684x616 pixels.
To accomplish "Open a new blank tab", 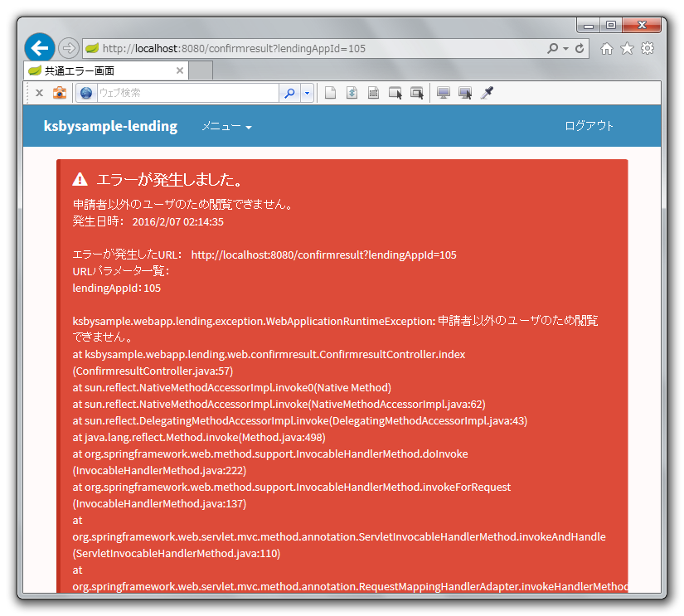I will 201,70.
